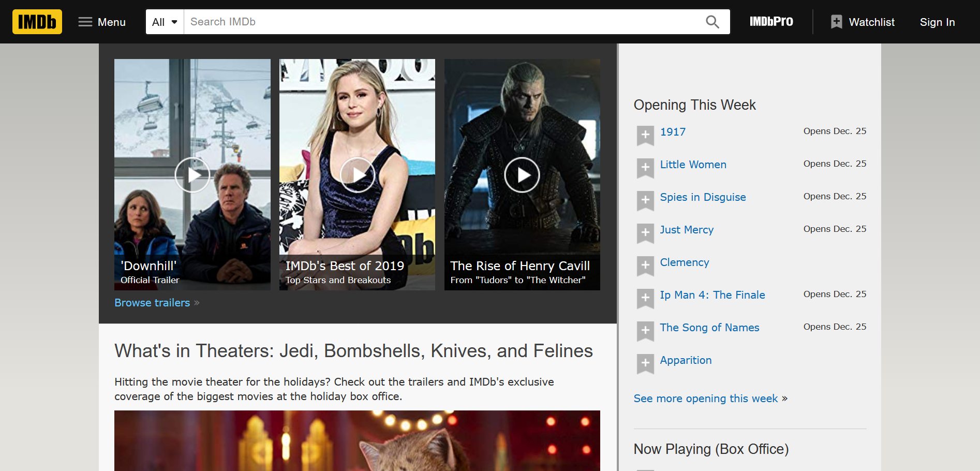The image size is (980, 471).
Task: Open the hamburger Menu
Action: (x=101, y=22)
